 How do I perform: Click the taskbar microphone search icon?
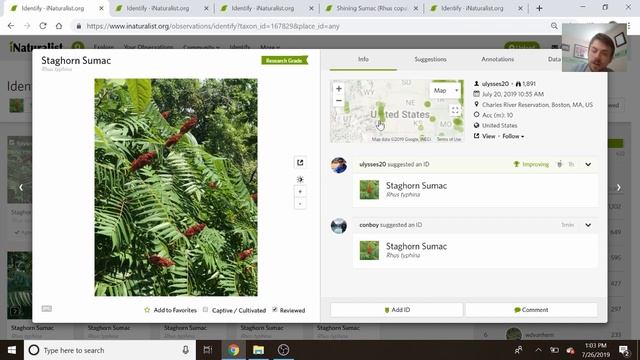pyautogui.click(x=185, y=350)
